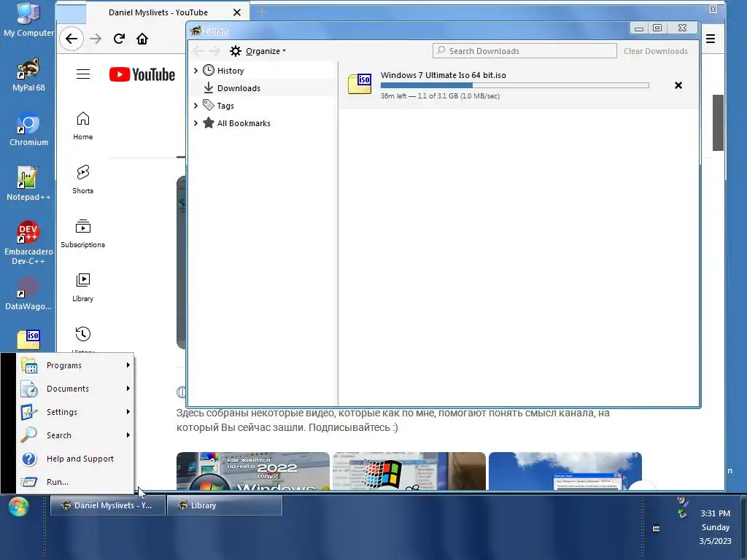Switch to the Daniel Myslivets YouTube tab
Image resolution: width=747 pixels, height=560 pixels.
point(158,12)
